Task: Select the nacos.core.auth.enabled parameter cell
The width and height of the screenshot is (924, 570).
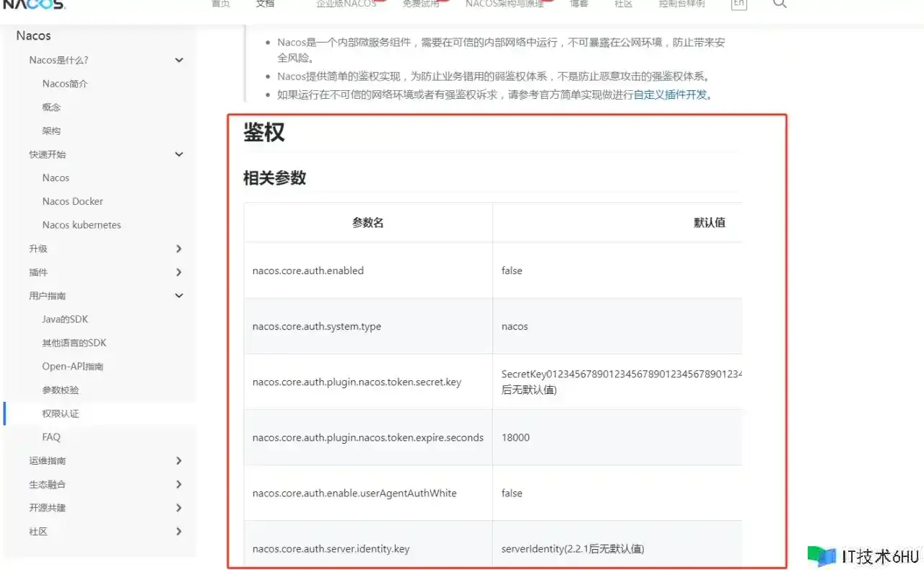Action: pos(368,271)
